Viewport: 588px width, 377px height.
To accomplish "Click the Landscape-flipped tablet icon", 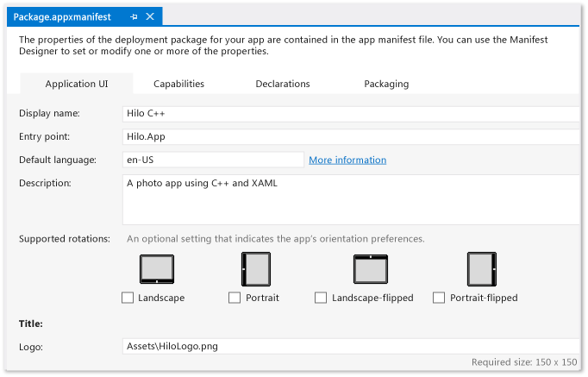I will [x=371, y=269].
